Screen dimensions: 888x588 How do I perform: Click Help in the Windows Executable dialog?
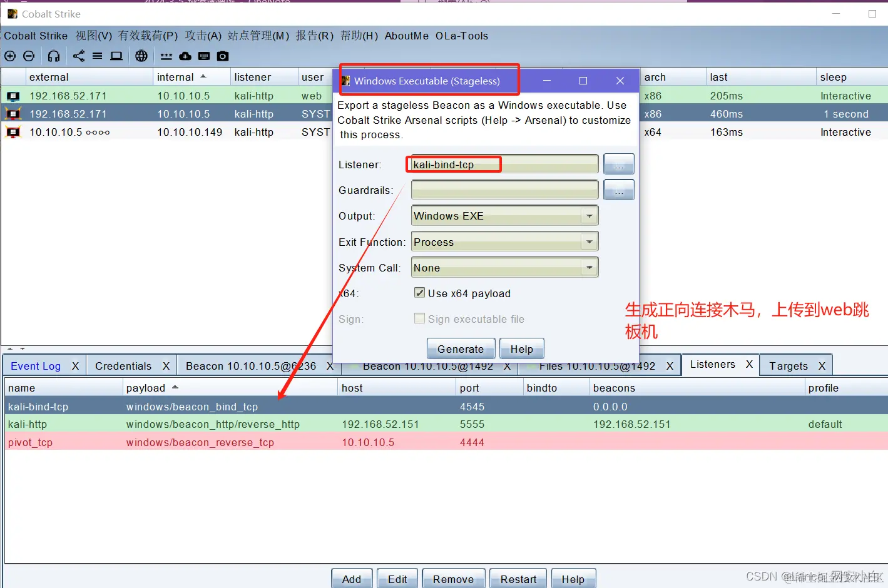522,349
